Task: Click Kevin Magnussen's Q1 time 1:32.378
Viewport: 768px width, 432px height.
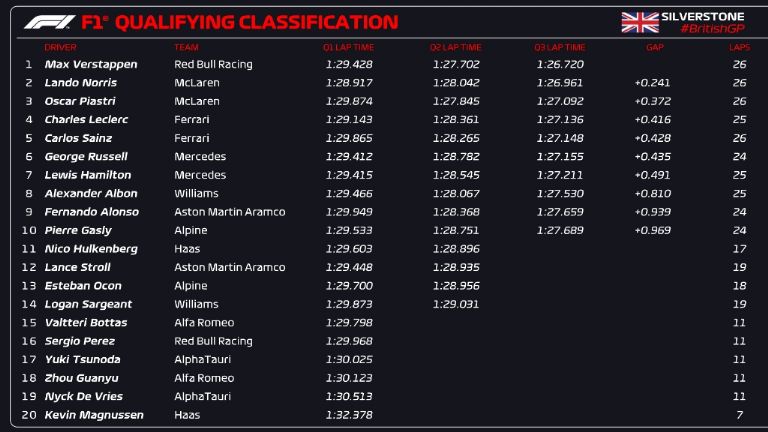Action: point(348,415)
